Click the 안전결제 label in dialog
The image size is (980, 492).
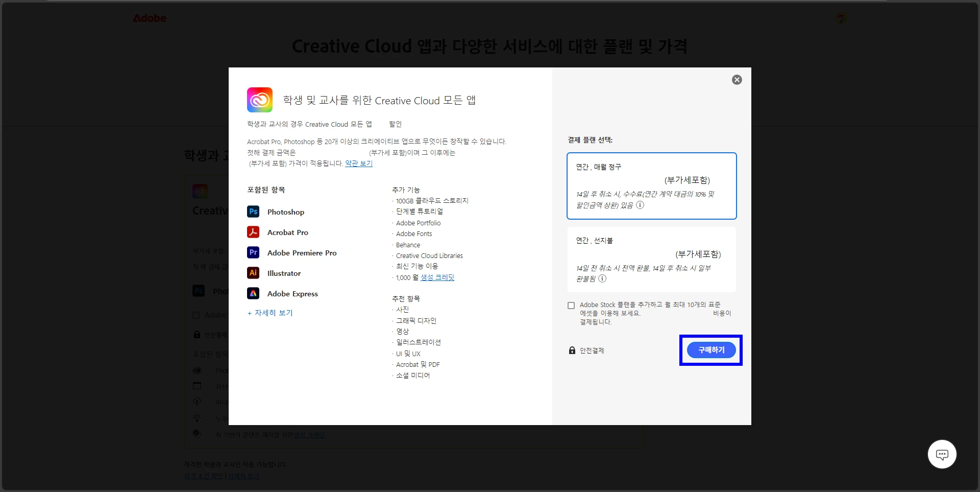(592, 350)
